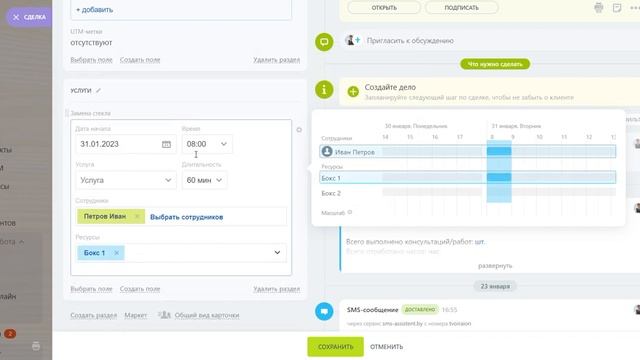The image size is (640, 360).
Task: Open duration dropdown 60 мин
Action: point(204,180)
